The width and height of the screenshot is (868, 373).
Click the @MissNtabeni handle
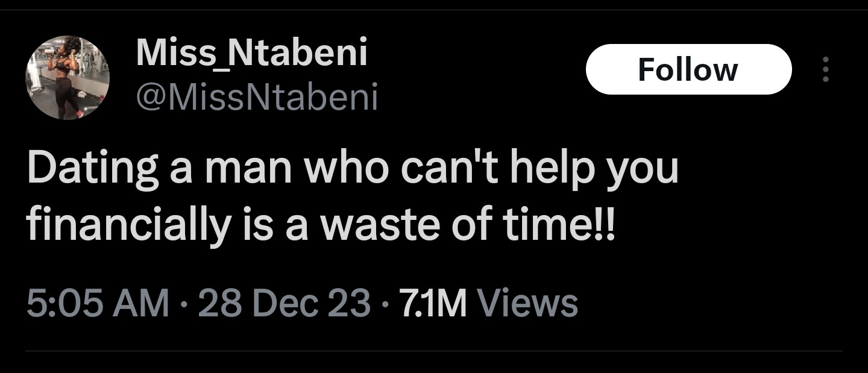pyautogui.click(x=257, y=97)
